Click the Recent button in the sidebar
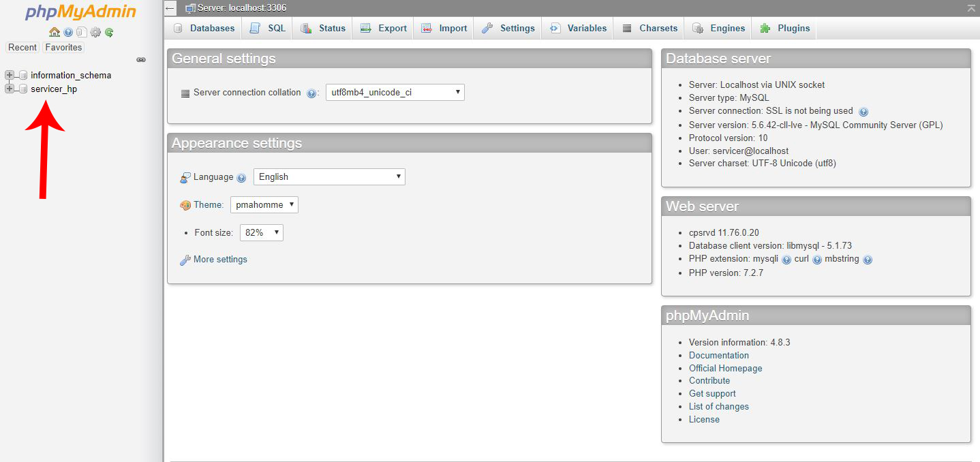 click(22, 47)
